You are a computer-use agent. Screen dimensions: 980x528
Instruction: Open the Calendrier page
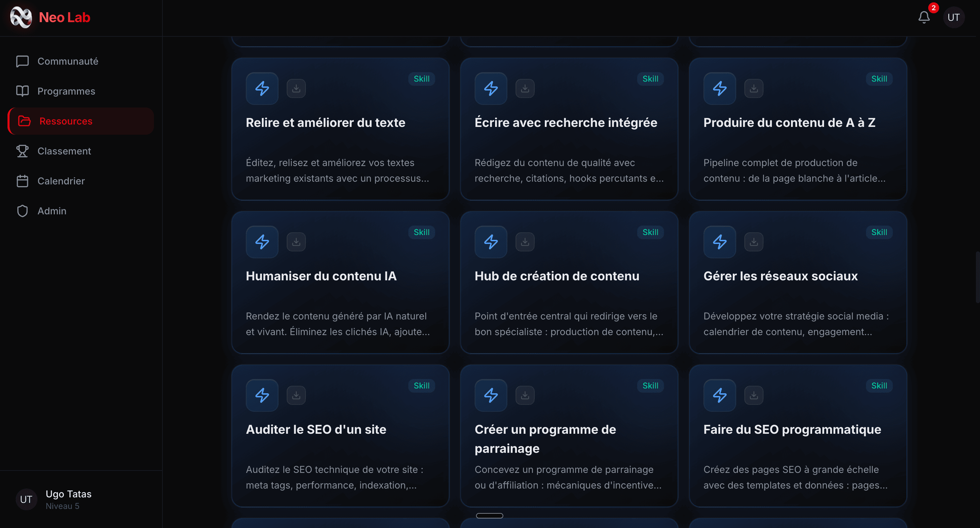tap(61, 181)
